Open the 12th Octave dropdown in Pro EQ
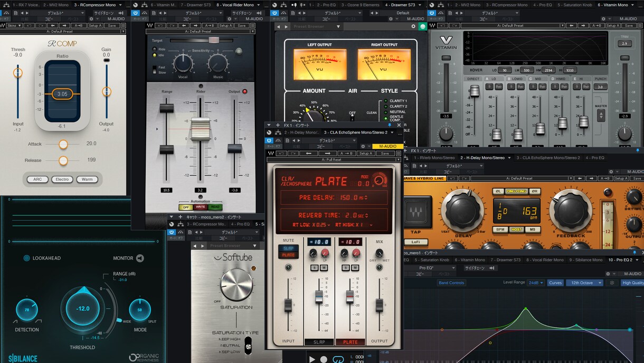The width and height of the screenshot is (644, 363). [585, 283]
